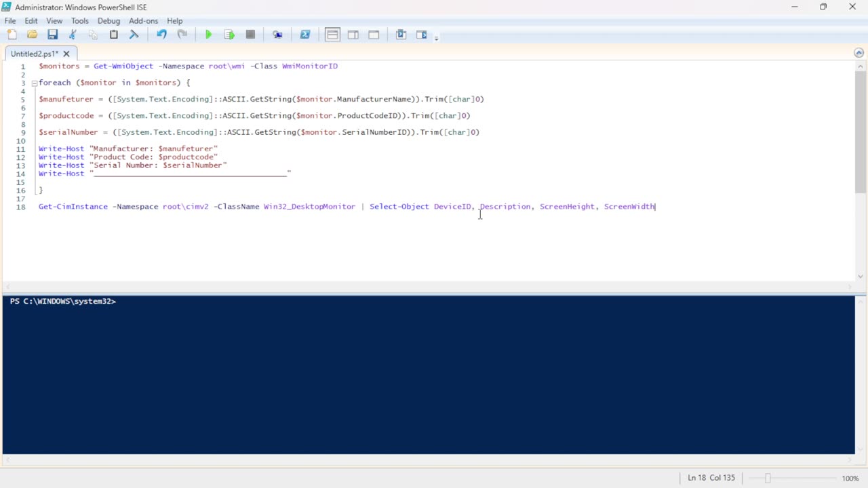Stop the running operation with the stop icon

250,35
